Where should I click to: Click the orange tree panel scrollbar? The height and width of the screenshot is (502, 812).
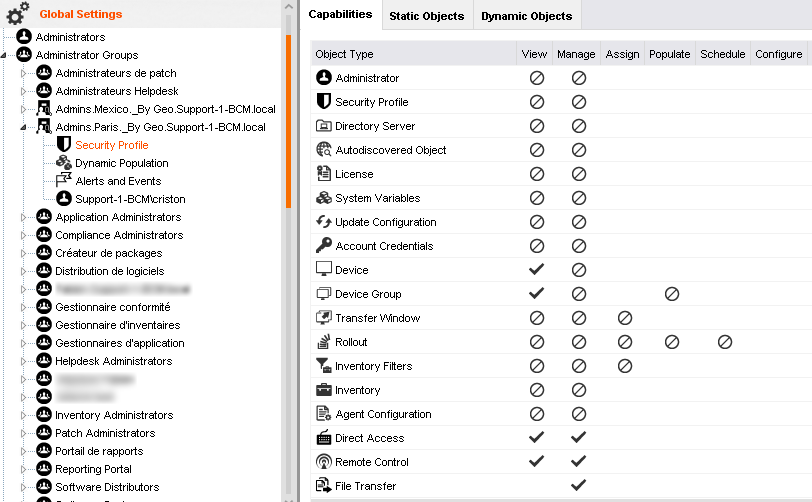tap(288, 121)
